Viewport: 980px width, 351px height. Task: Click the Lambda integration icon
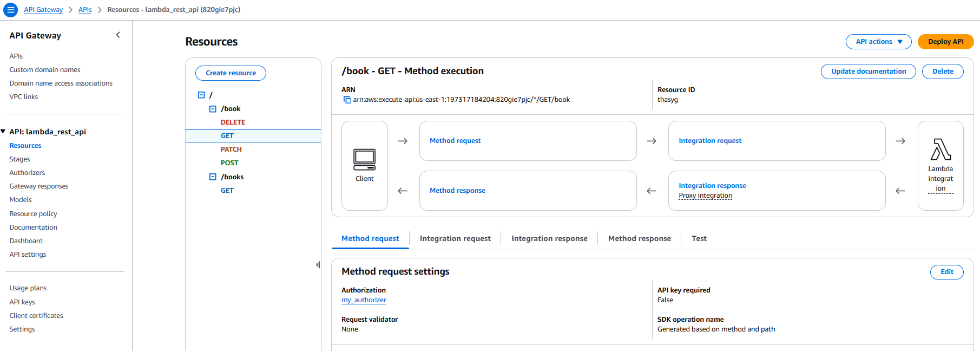click(x=940, y=149)
